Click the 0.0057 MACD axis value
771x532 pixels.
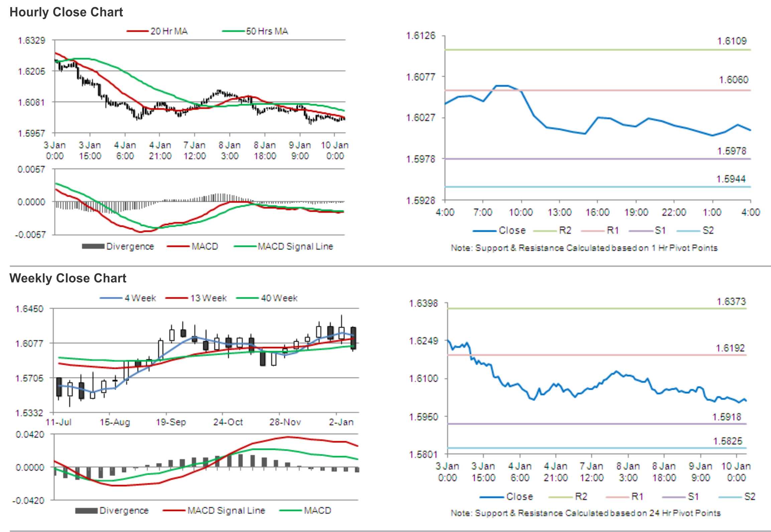[31, 169]
